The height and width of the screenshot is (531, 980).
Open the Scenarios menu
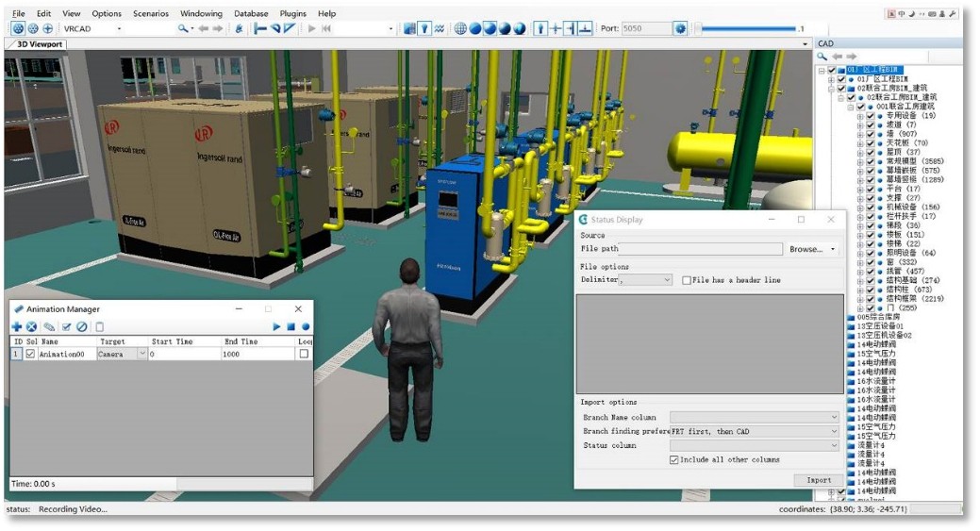[x=151, y=13]
